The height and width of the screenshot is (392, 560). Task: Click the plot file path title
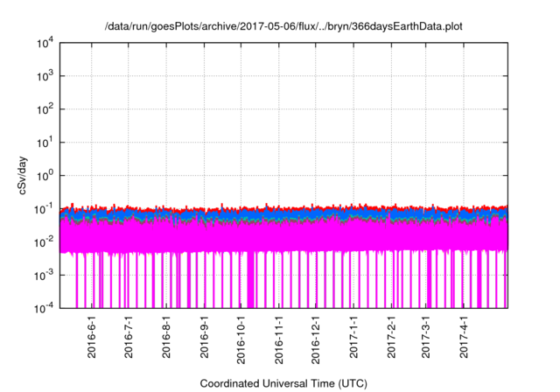pos(283,27)
